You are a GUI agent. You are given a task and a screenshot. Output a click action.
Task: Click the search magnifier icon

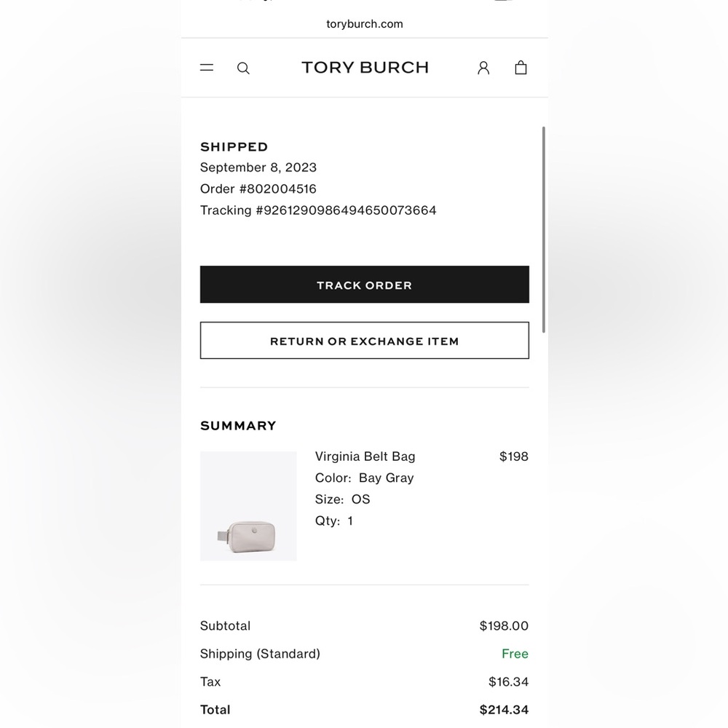point(243,68)
